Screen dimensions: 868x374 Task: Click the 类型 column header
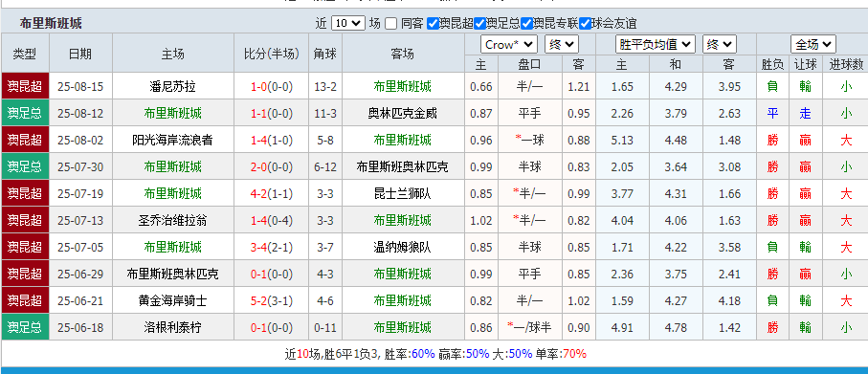(x=25, y=54)
